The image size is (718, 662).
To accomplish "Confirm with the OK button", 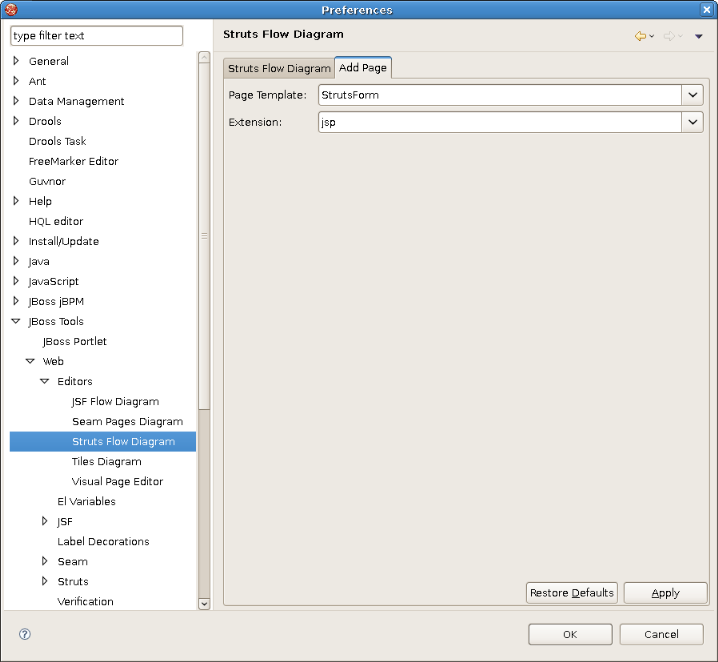I will (570, 634).
